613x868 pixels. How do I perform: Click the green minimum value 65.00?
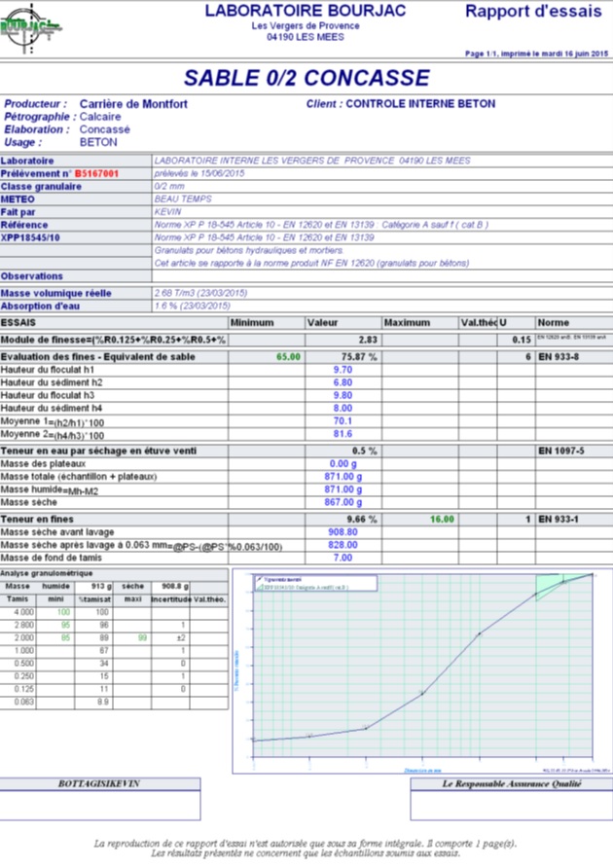(x=288, y=357)
